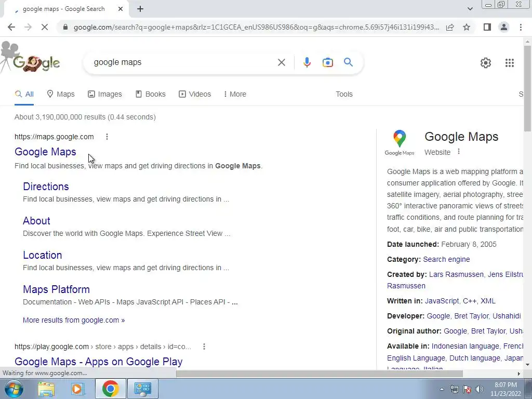
Task: Switch to the Videos tab
Action: click(195, 95)
